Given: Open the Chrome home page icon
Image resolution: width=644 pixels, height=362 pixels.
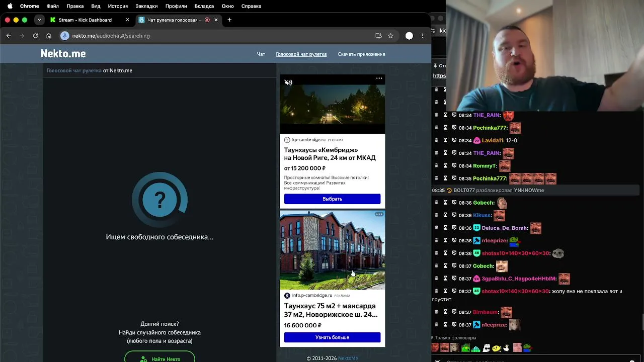Looking at the screenshot, I should pos(49,36).
